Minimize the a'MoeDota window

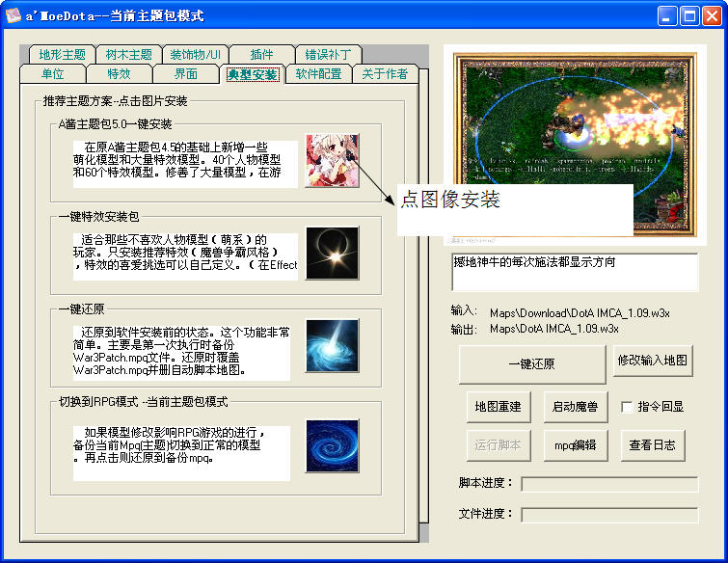[667, 16]
